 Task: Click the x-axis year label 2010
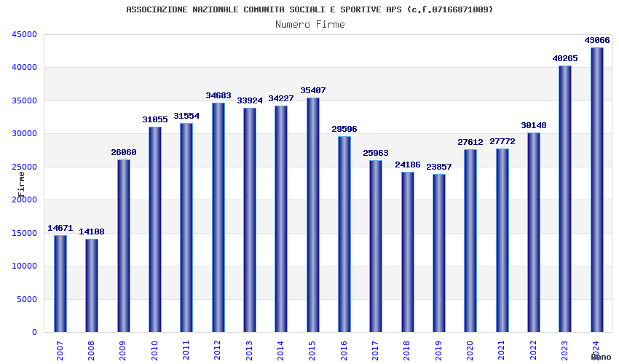point(154,351)
